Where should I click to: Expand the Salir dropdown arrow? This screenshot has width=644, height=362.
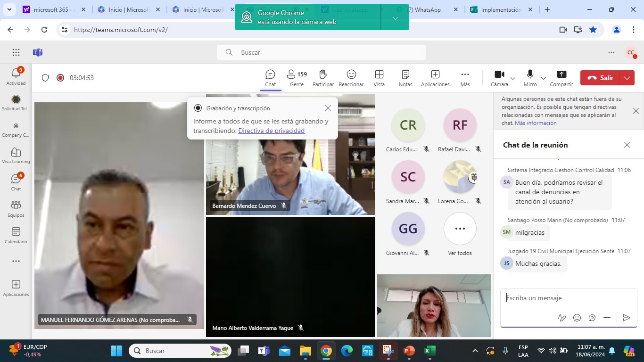click(627, 78)
